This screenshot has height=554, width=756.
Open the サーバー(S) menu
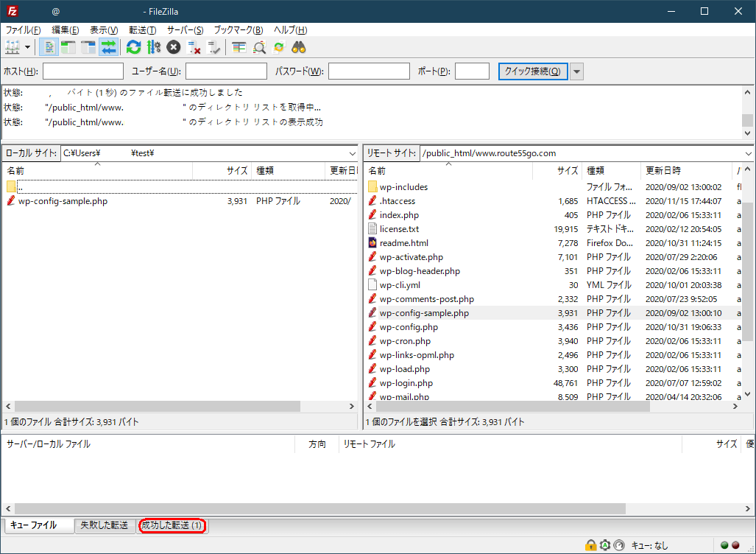[186, 30]
